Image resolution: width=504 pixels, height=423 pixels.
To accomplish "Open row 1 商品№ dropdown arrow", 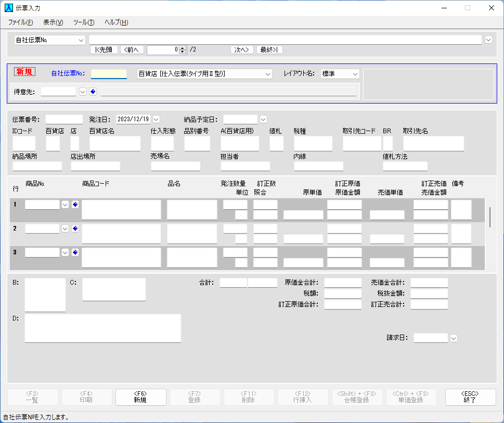I will pyautogui.click(x=65, y=204).
